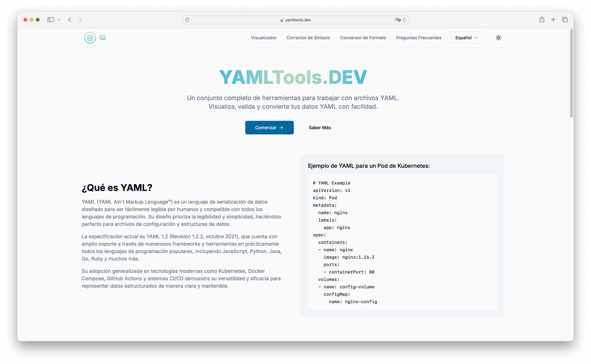The height and width of the screenshot is (364, 591).
Task: Click the 'image: nginx:1.14.2' code line
Action: [x=349, y=257]
